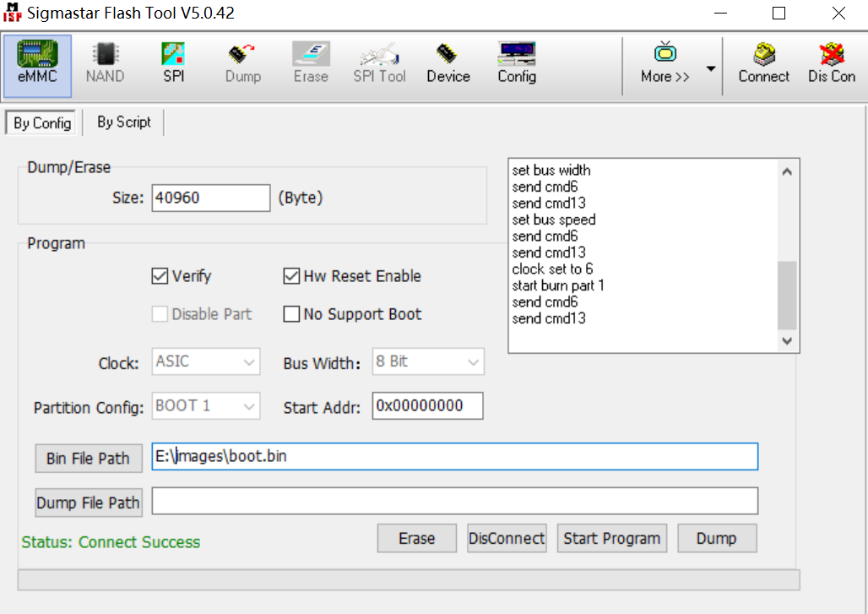Select the By Config tab
This screenshot has width=868, height=614.
pos(42,123)
